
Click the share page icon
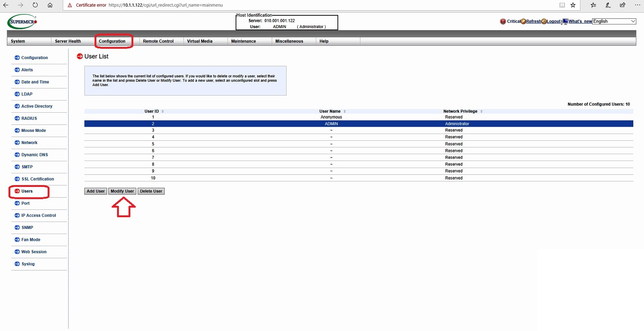point(623,5)
